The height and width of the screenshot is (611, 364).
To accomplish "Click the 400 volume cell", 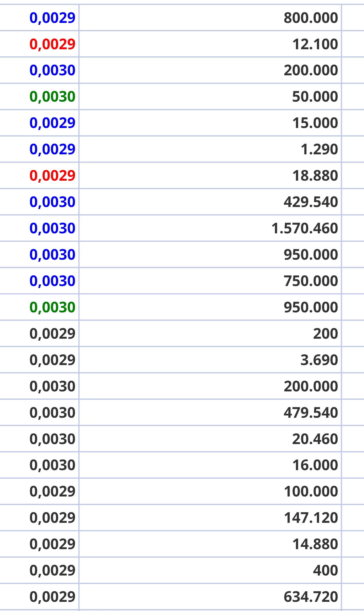I will (210, 570).
